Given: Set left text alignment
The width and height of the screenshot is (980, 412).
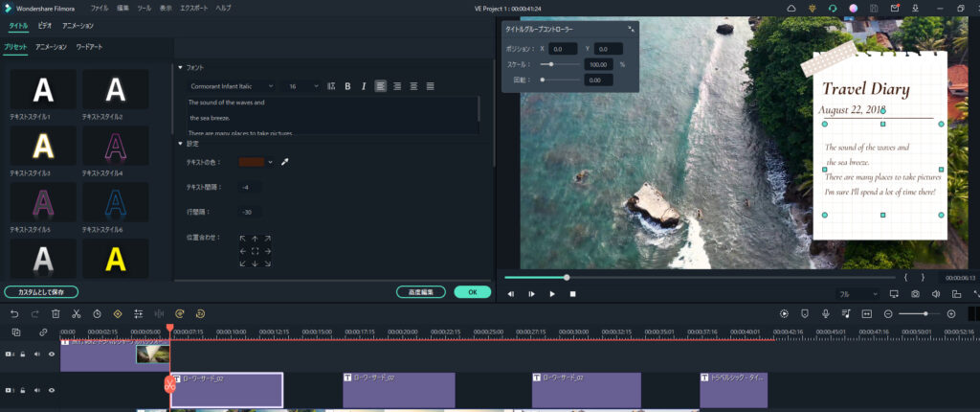Looking at the screenshot, I should pyautogui.click(x=380, y=86).
